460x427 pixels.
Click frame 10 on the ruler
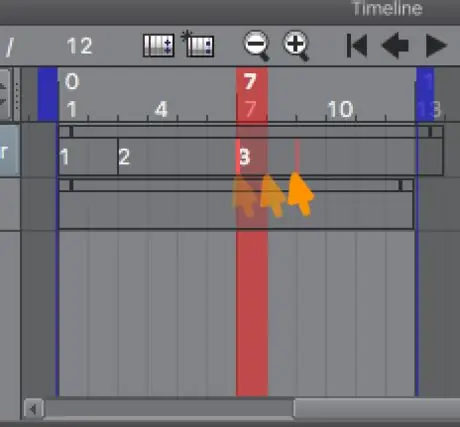(x=340, y=109)
